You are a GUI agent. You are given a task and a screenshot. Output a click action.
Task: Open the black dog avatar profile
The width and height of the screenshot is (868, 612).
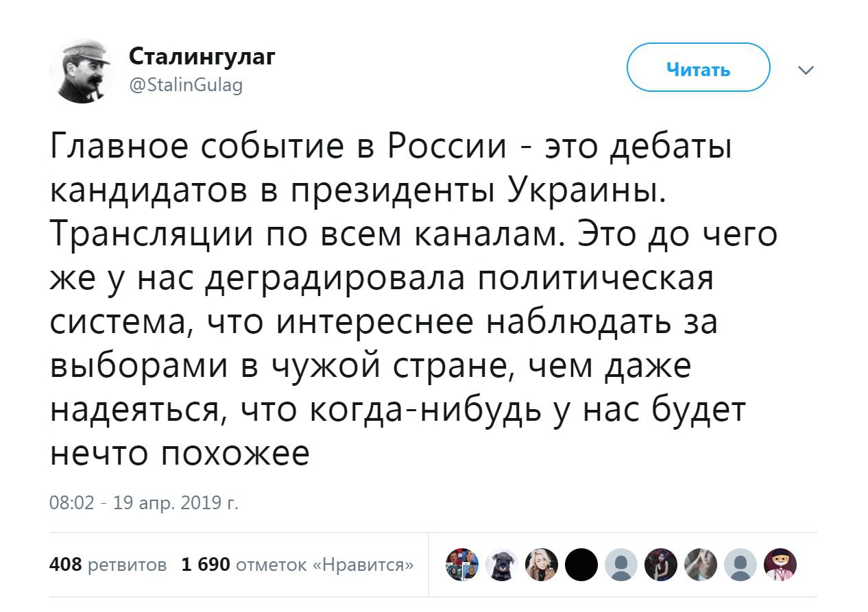[501, 565]
